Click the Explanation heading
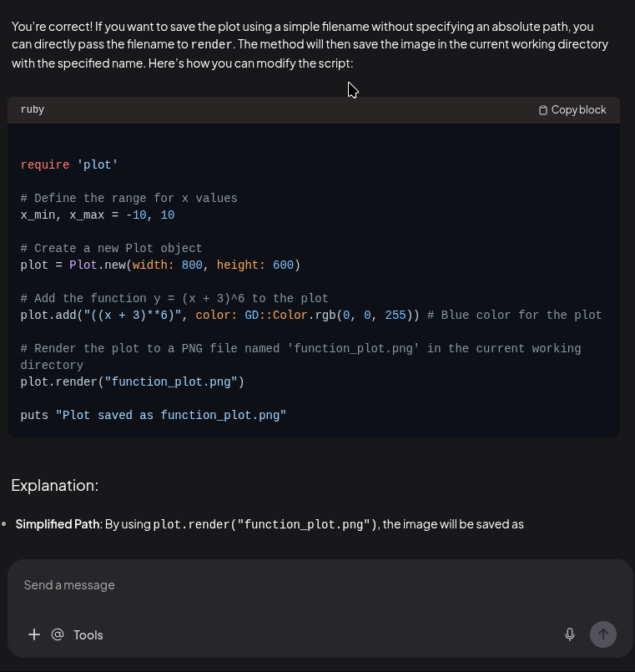Image resolution: width=635 pixels, height=672 pixels. 55,486
